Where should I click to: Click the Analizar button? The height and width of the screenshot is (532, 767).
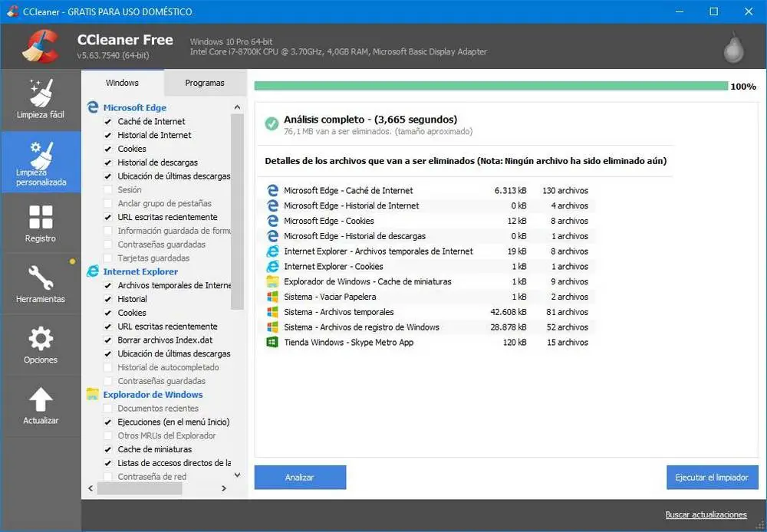(300, 478)
